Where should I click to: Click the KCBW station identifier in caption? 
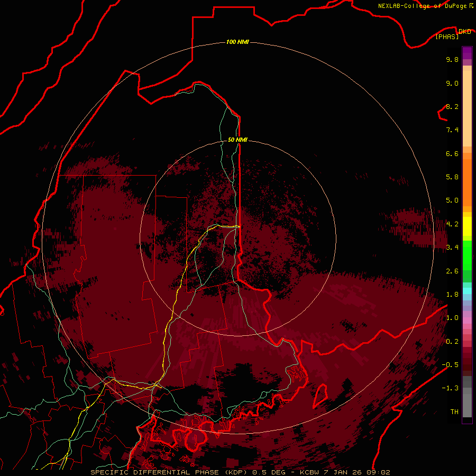click(x=309, y=472)
